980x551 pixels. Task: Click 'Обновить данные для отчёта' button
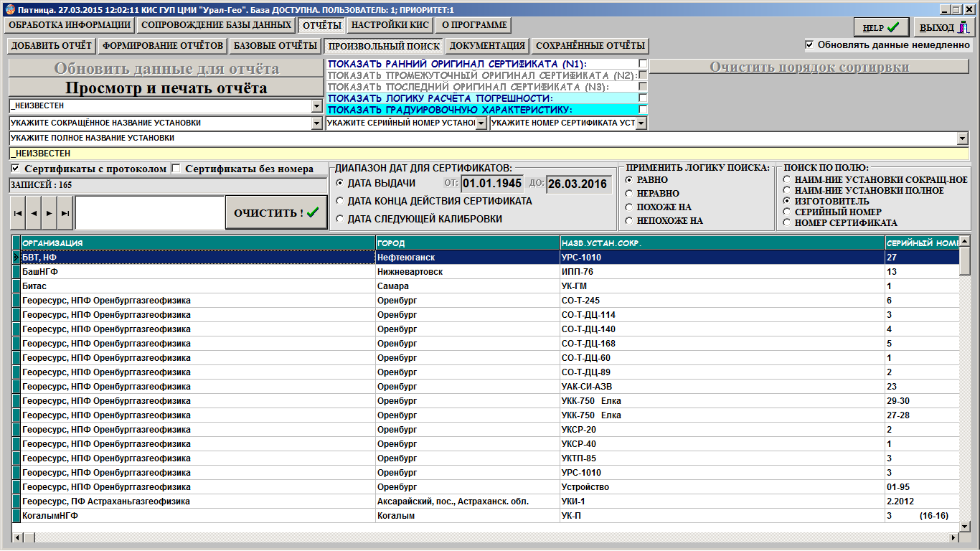pyautogui.click(x=166, y=69)
